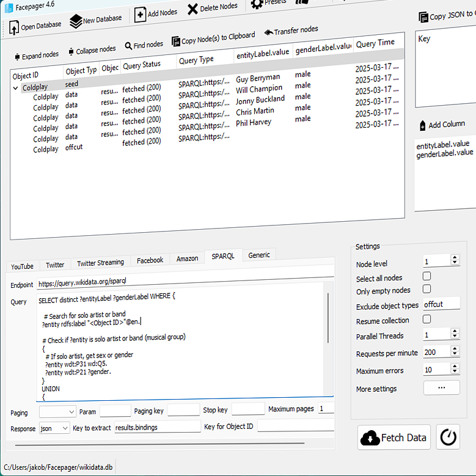Collapse the Coldplay seed node
The width and height of the screenshot is (476, 476).
[15, 88]
